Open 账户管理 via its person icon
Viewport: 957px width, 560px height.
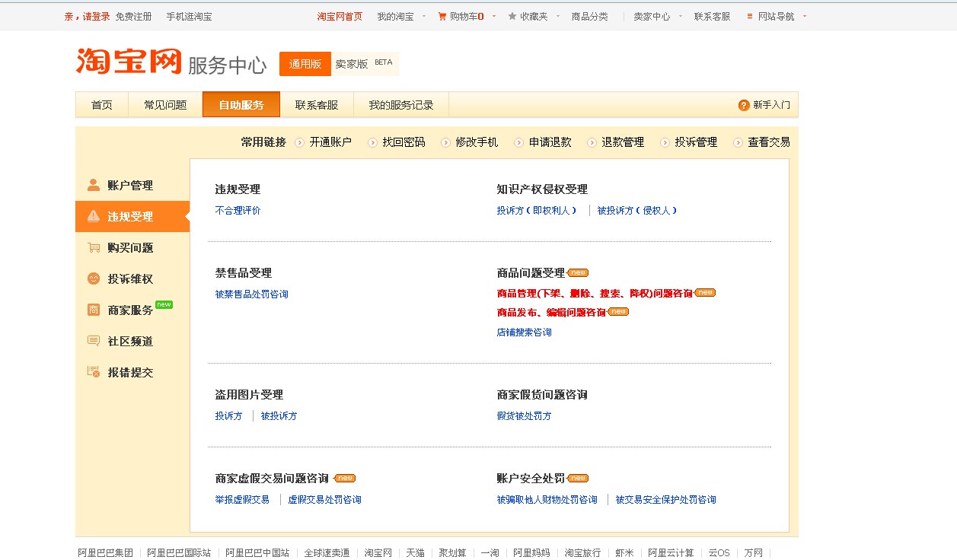94,185
